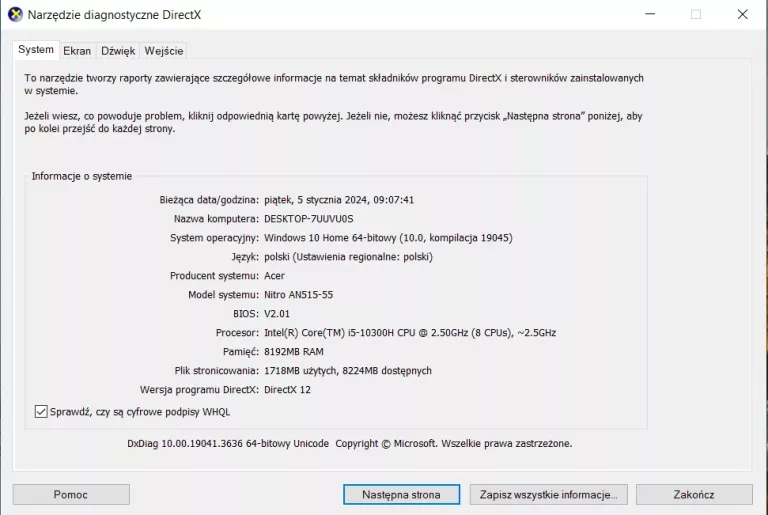Click the Zakończ button
This screenshot has width=768, height=515.
pyautogui.click(x=694, y=494)
